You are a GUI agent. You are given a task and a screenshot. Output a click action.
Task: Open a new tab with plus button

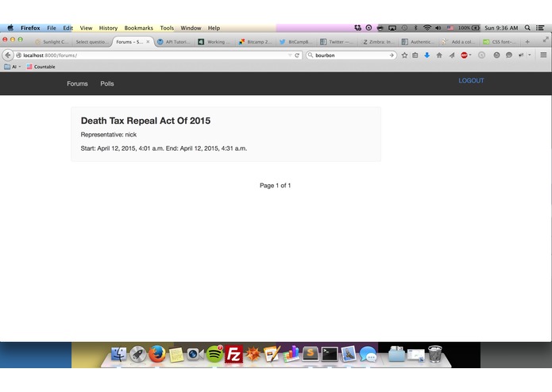[x=527, y=41]
